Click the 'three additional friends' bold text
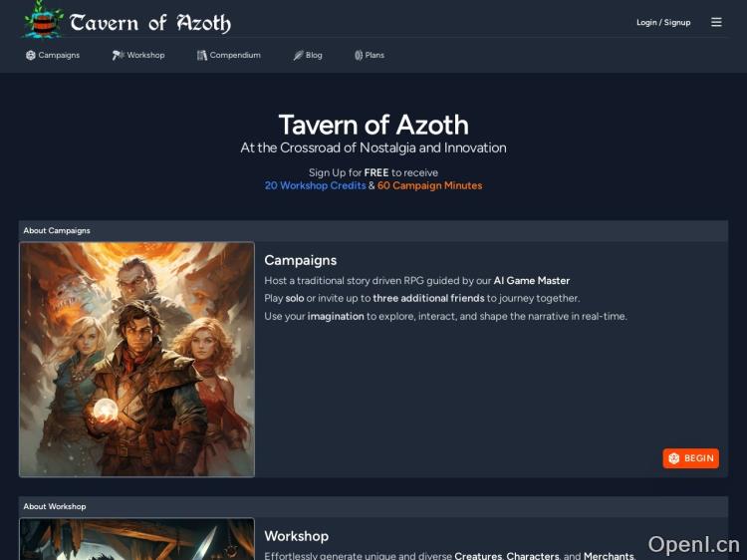 428,298
